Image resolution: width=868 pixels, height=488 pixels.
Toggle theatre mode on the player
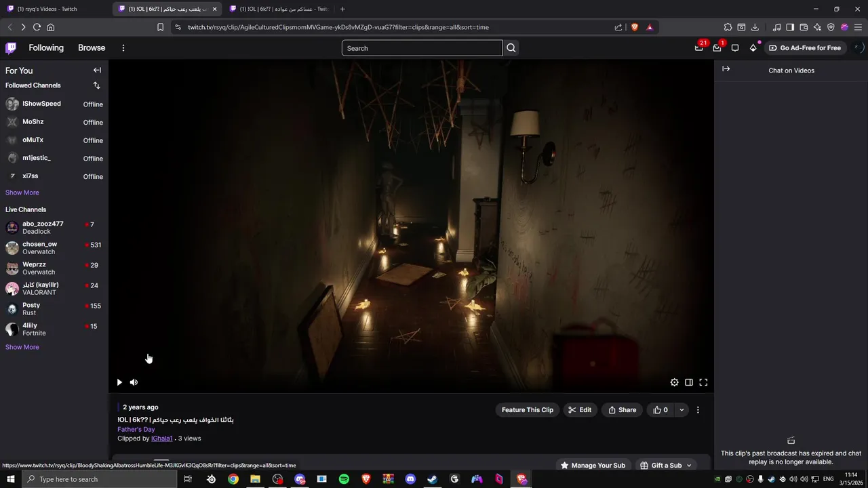(x=689, y=382)
